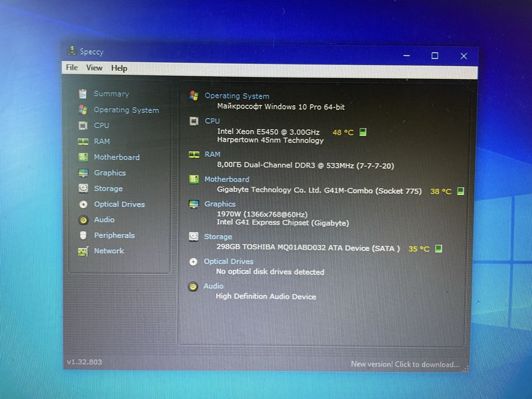Click the Graphics monitor icon in sidebar
Viewport: 532px width, 399px height.
tap(83, 173)
